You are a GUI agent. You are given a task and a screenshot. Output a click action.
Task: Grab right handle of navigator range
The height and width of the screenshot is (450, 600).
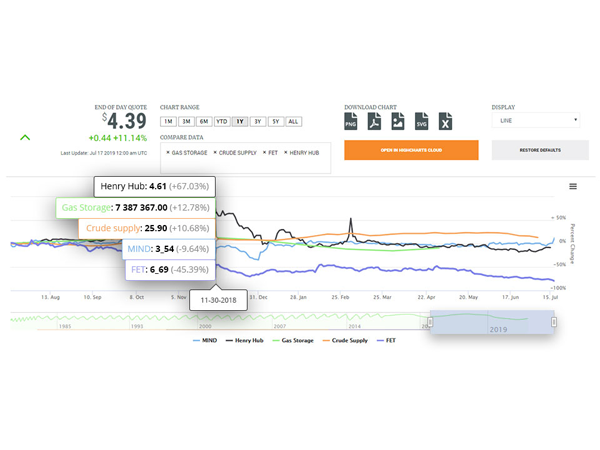coord(554,322)
